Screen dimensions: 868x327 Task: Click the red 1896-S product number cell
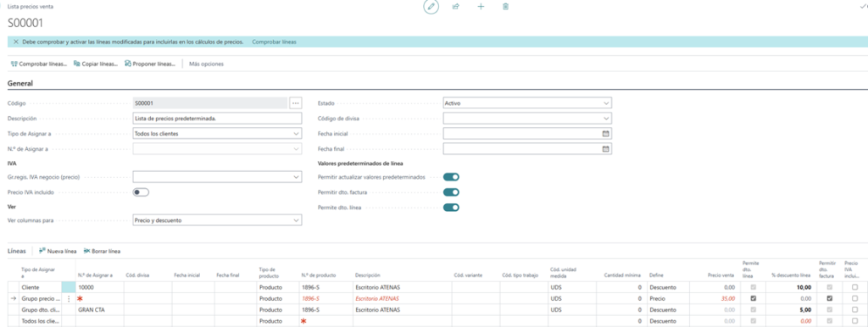point(325,298)
